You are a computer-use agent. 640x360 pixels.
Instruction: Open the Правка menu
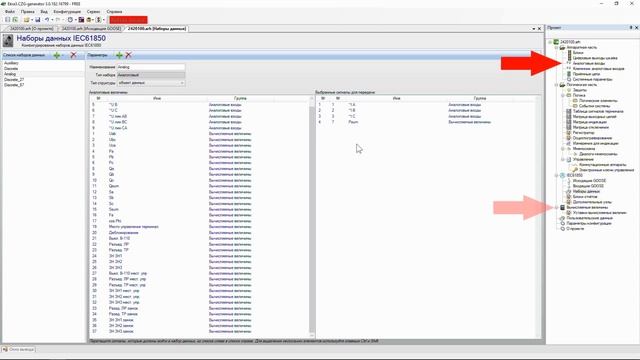click(27, 11)
